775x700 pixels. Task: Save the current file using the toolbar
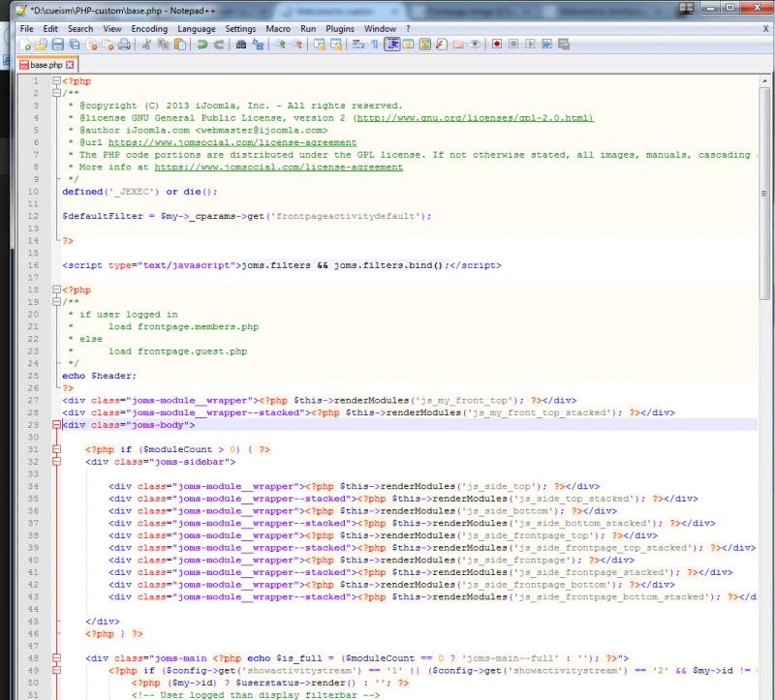click(58, 45)
